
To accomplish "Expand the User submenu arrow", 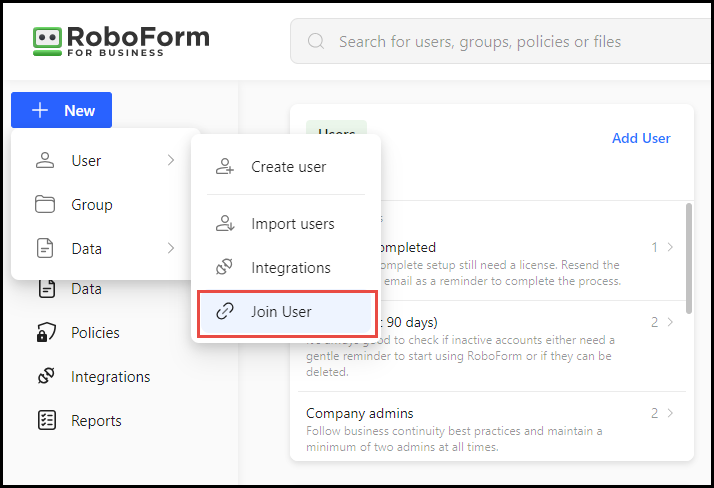I will click(x=171, y=161).
